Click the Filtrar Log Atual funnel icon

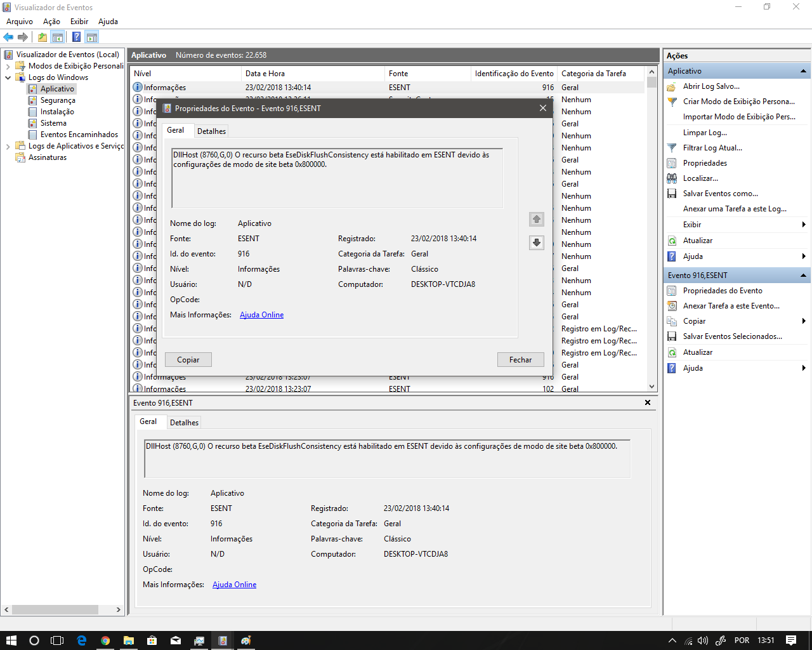tap(672, 148)
